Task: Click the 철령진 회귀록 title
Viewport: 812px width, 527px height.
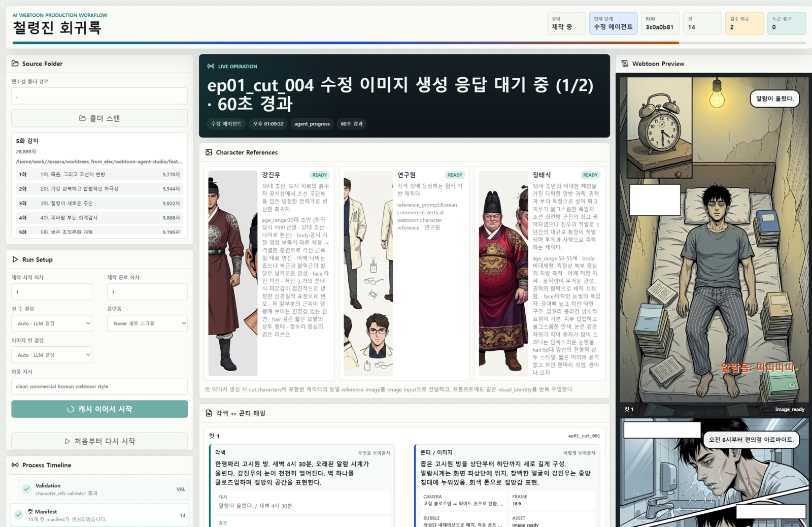Action: [57, 27]
